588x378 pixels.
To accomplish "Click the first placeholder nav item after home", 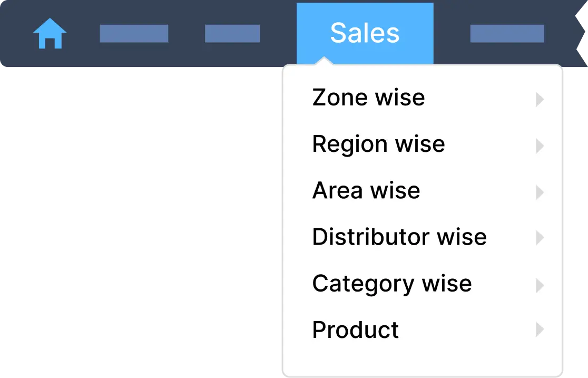I will tap(134, 34).
